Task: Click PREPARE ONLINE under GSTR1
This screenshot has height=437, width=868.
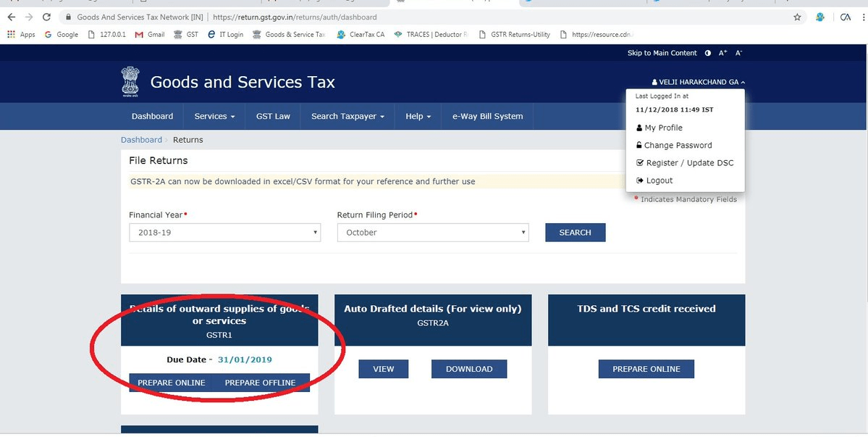Action: click(x=172, y=383)
